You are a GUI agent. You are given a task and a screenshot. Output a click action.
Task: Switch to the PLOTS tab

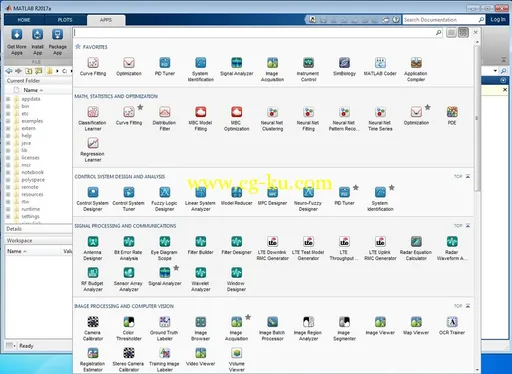pyautogui.click(x=65, y=20)
